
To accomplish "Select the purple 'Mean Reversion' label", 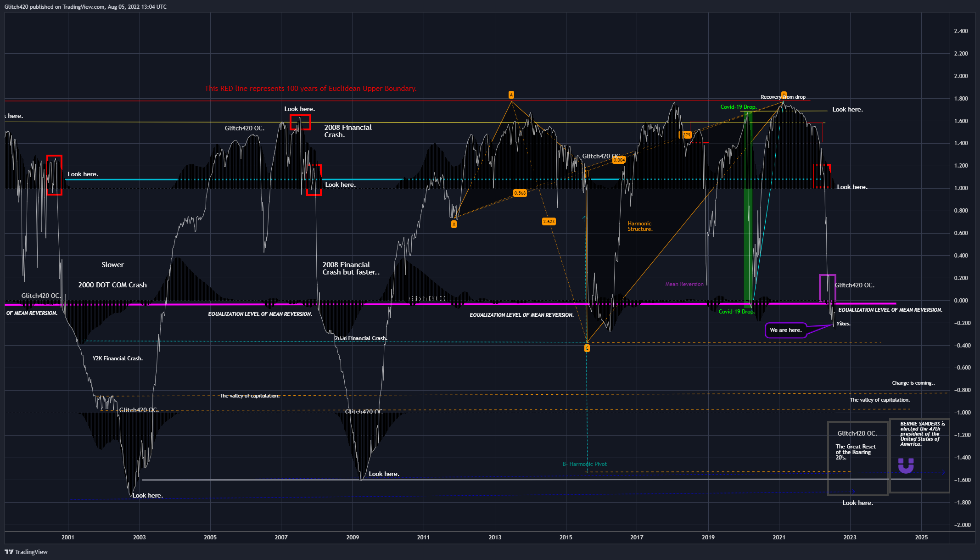I will (684, 285).
